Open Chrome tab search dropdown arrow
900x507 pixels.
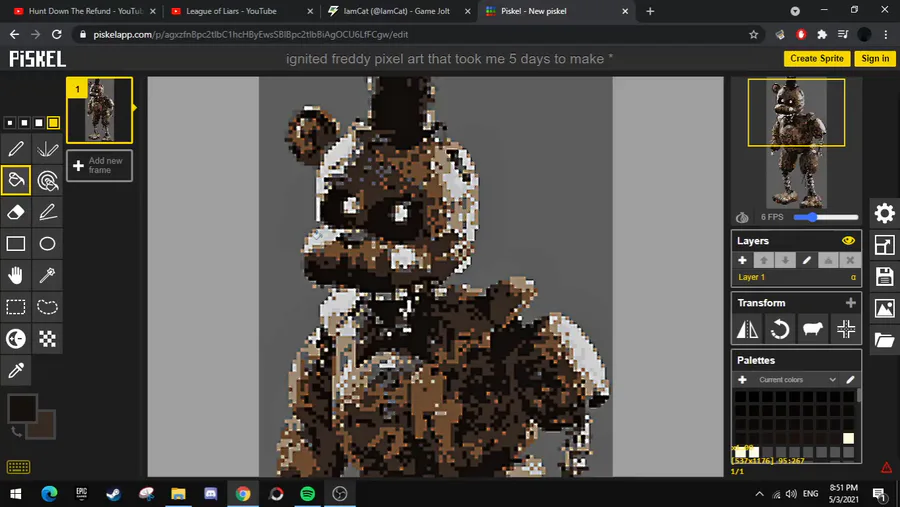(795, 11)
